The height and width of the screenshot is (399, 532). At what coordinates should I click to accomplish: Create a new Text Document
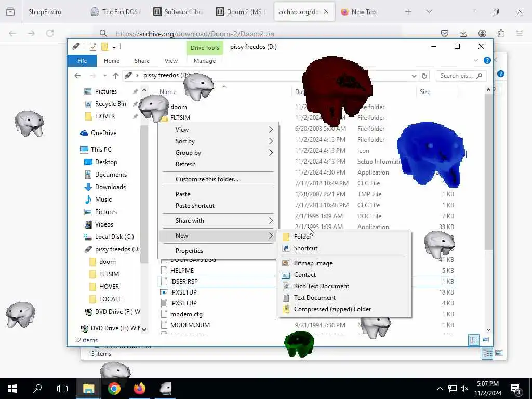(343, 298)
